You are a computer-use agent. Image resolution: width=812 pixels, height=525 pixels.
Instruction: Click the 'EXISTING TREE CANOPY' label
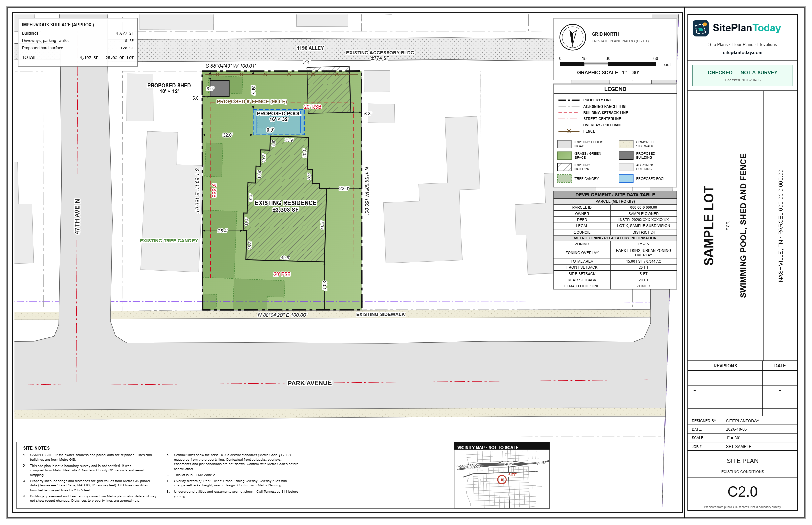169,241
